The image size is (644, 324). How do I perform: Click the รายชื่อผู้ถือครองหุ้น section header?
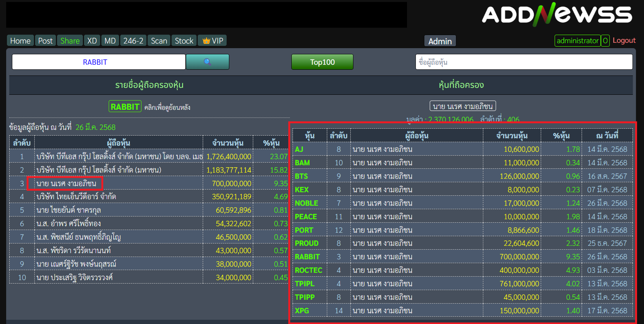149,85
